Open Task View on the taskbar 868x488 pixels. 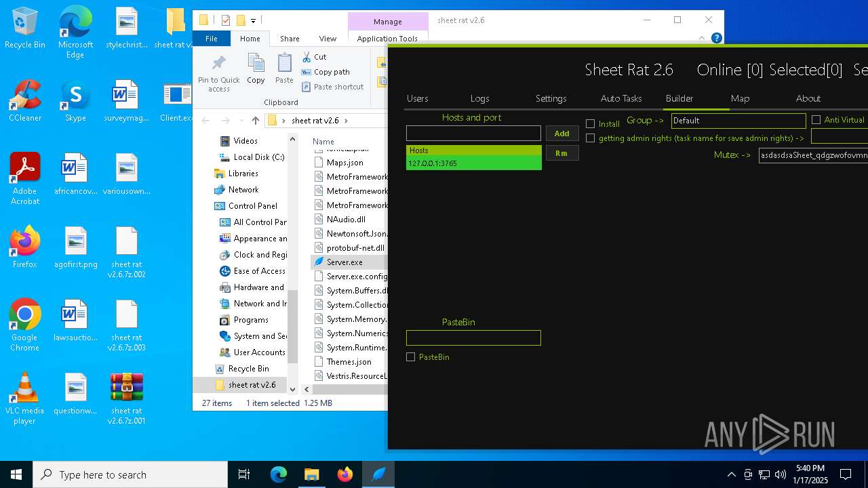point(244,474)
